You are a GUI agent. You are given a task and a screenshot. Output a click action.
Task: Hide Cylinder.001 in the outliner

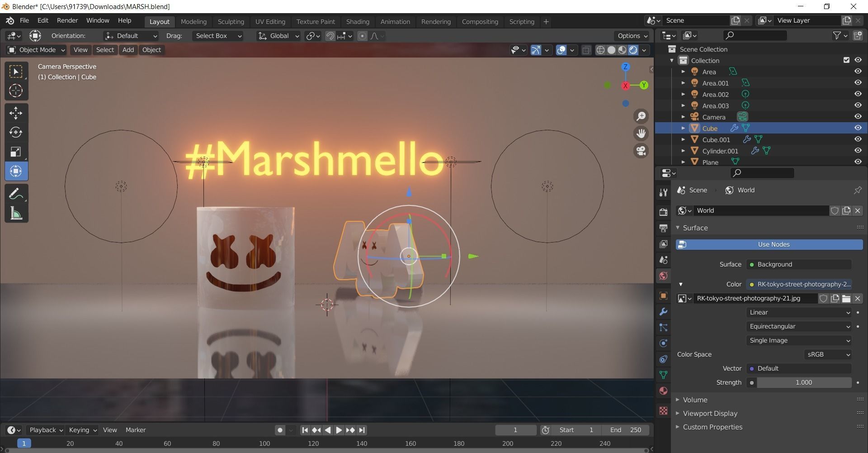coord(858,151)
